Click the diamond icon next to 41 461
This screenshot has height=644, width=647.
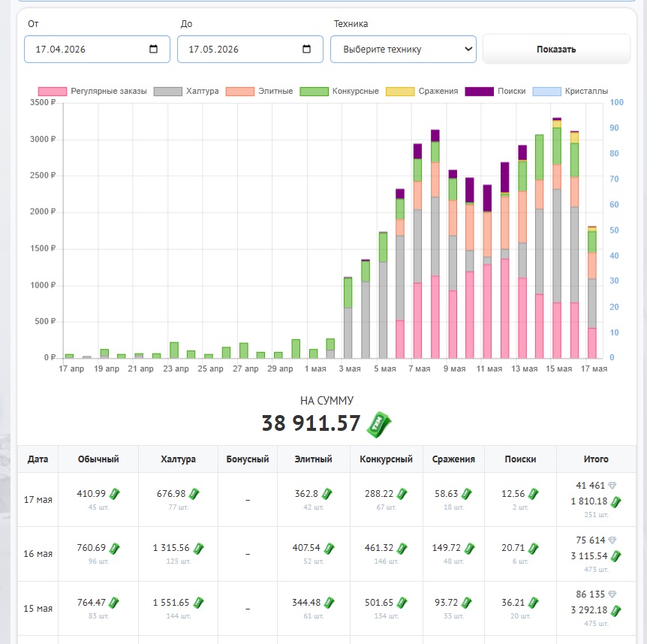click(x=612, y=486)
